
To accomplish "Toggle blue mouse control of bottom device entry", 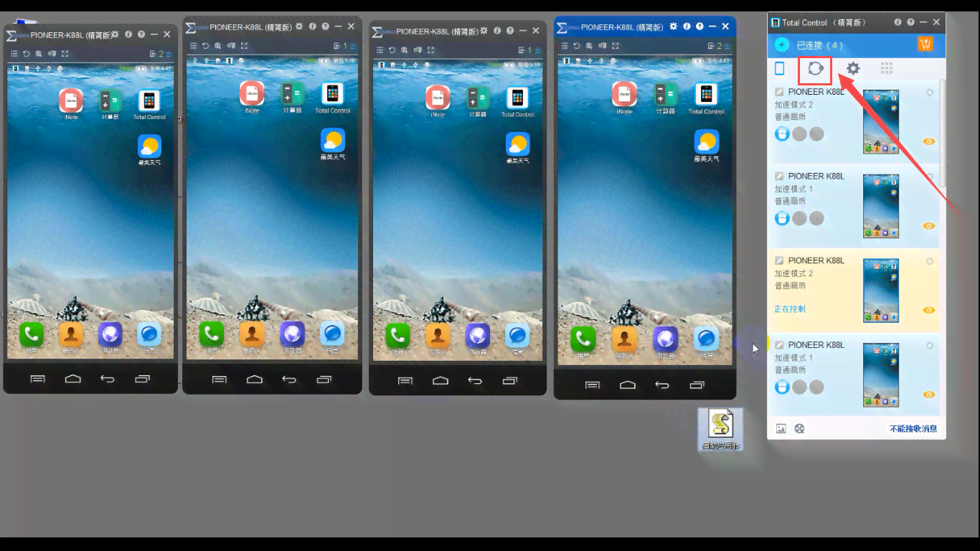I will pyautogui.click(x=782, y=387).
